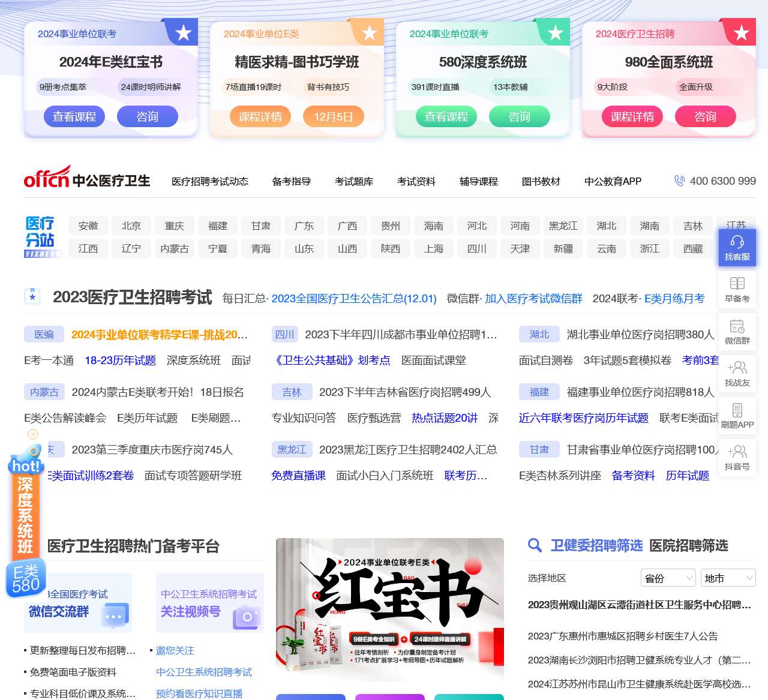The image size is (768, 700).
Task: Click 课程详情 on 精医求精-图书巧学班 card
Action: click(x=260, y=116)
